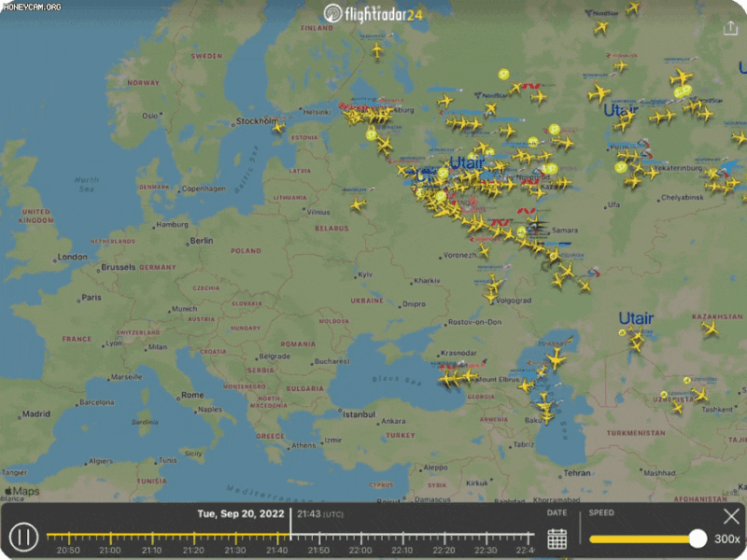Image resolution: width=747 pixels, height=560 pixels.
Task: Select the aircraft near Tashkent
Action: 699,395
